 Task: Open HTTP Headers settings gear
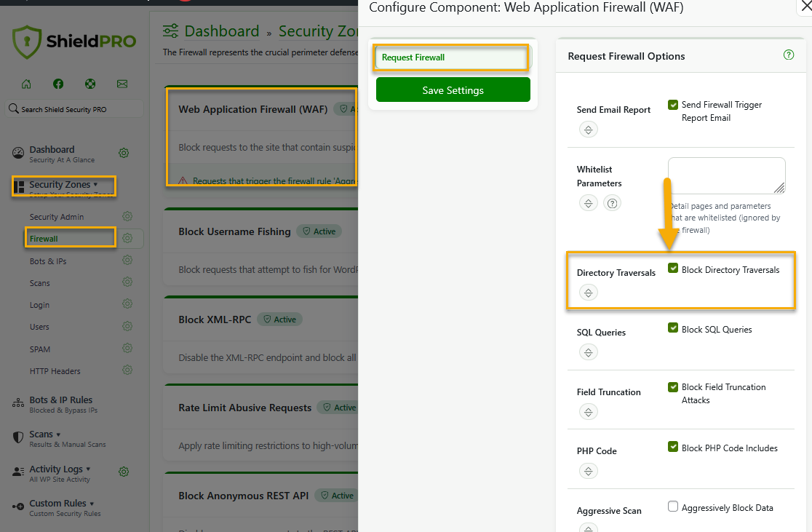click(x=127, y=370)
